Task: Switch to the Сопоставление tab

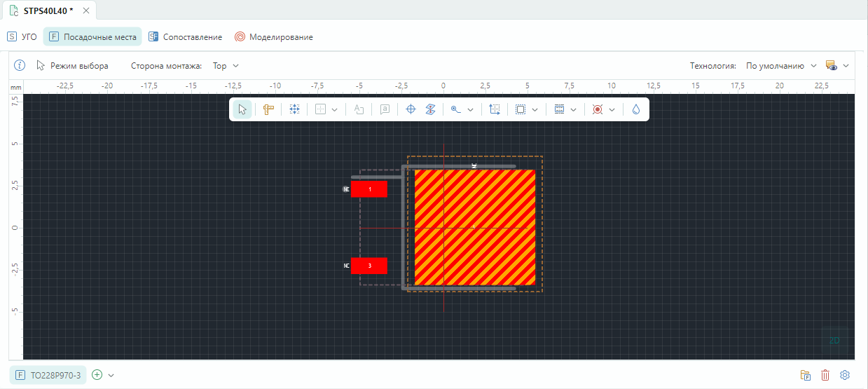Action: point(185,37)
